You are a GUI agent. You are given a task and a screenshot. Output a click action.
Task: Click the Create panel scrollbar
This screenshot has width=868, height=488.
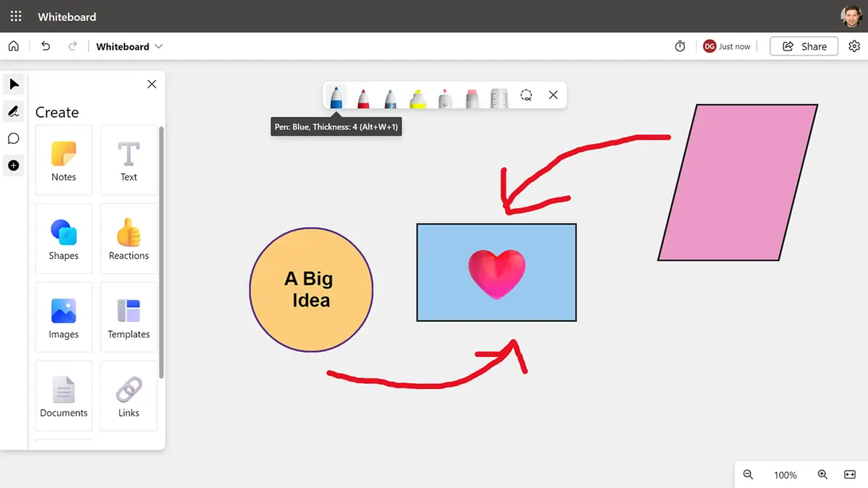click(161, 253)
